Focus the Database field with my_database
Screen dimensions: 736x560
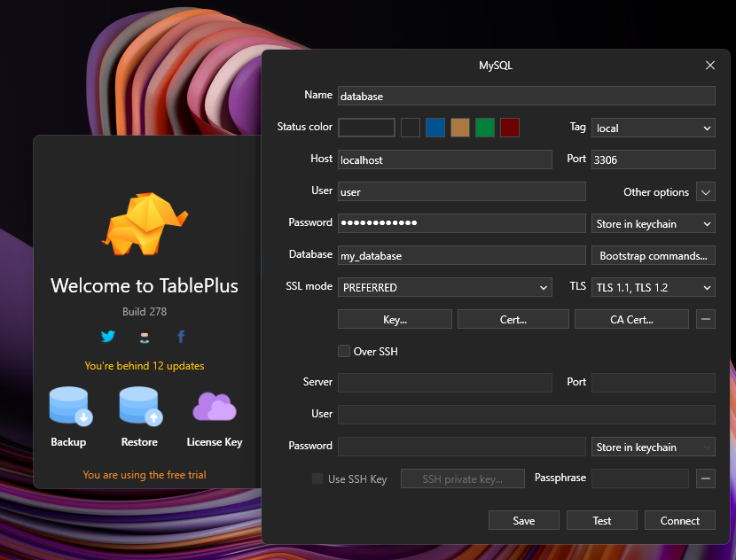click(x=462, y=255)
